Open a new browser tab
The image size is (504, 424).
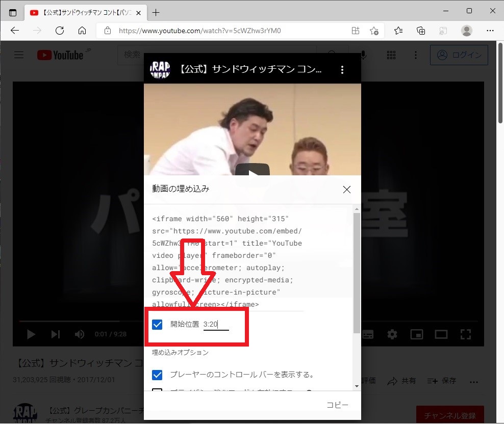point(156,13)
